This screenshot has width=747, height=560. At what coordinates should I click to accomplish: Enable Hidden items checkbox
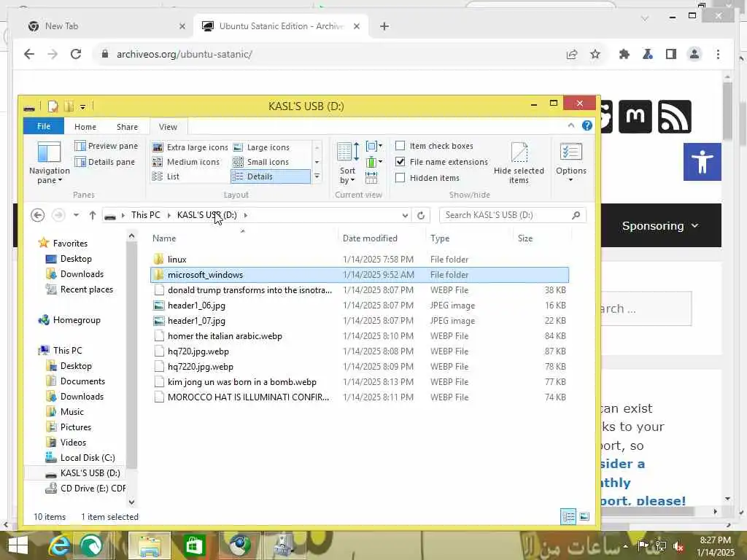point(400,178)
